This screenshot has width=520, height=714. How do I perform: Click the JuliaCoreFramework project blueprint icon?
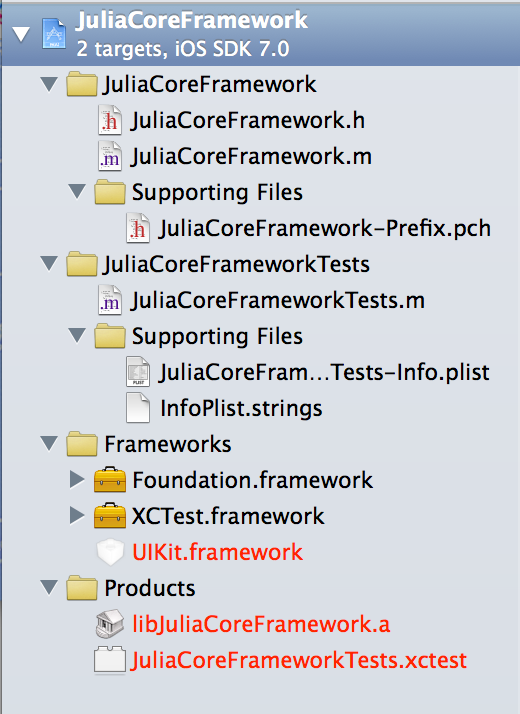point(54,34)
